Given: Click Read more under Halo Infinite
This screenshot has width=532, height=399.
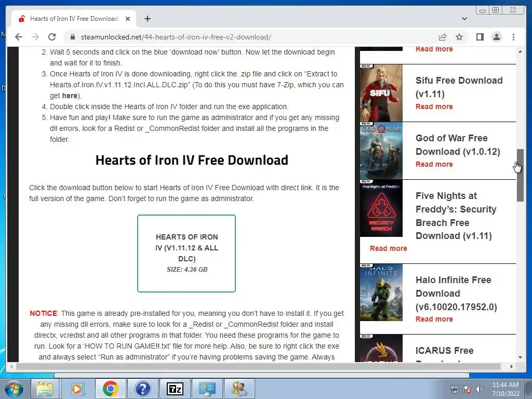Looking at the screenshot, I should (x=434, y=319).
